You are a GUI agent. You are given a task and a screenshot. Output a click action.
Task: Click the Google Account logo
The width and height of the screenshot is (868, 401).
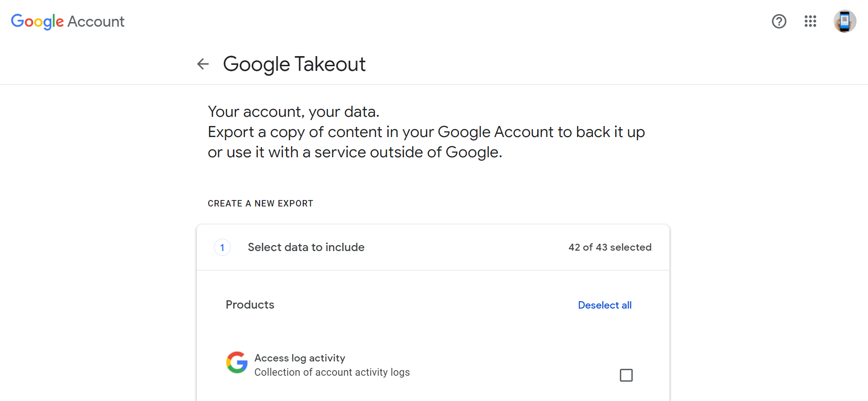(x=68, y=21)
